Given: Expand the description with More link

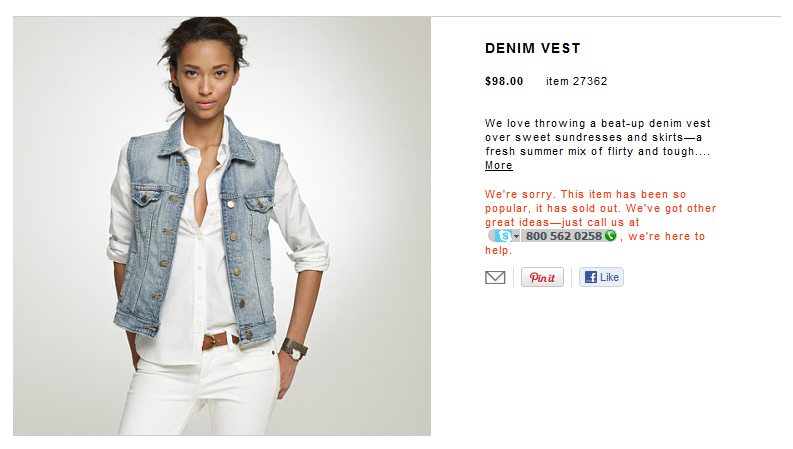Looking at the screenshot, I should click(499, 165).
